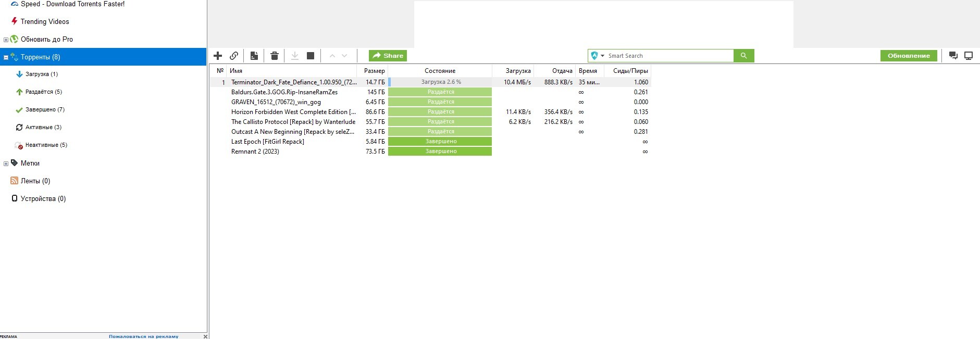
Task: Open the search provider shield dropdown
Action: (x=597, y=56)
